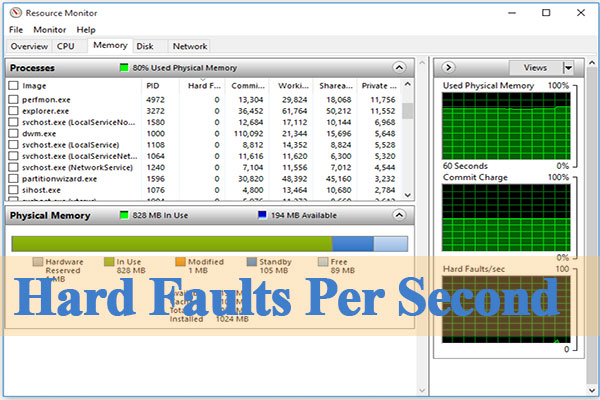
Task: Click process list scrollbar down arrow
Action: coord(408,195)
